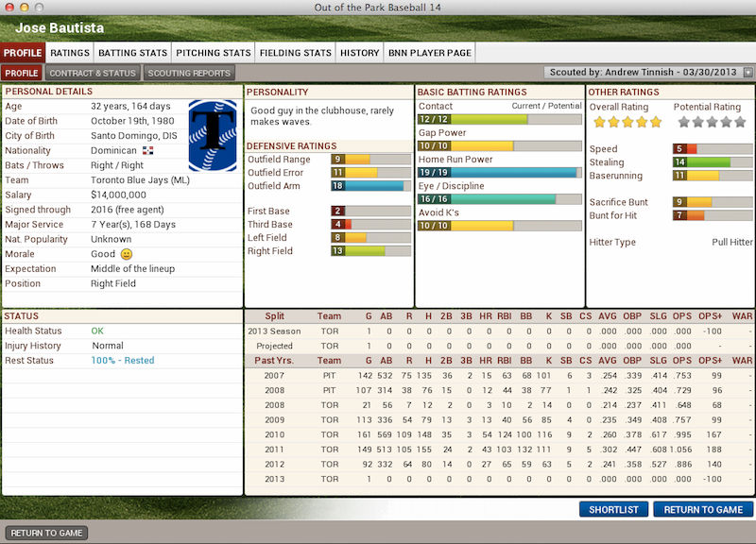Click the Good morale smiley icon
Screen dimensions: 756x544
(x=127, y=254)
